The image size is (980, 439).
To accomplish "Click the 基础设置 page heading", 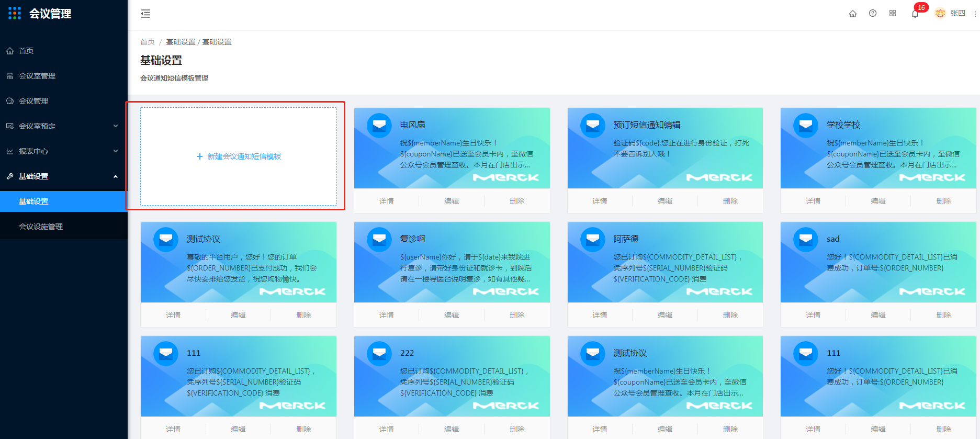I will [161, 60].
